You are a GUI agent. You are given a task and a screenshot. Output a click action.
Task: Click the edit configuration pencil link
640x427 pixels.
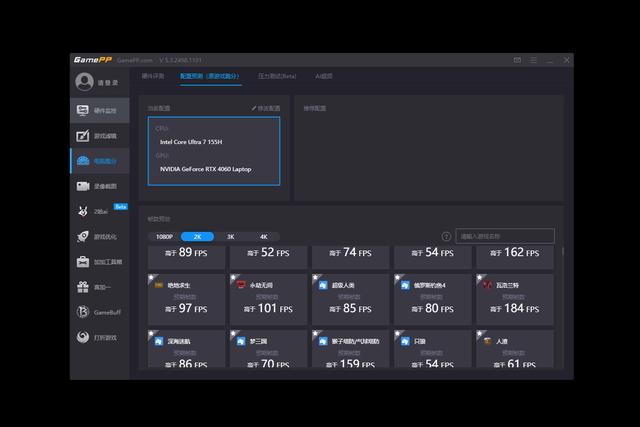pos(266,108)
